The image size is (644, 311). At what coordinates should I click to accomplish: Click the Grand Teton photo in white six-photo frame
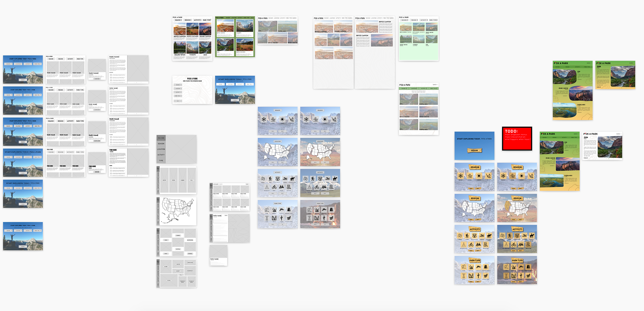[x=180, y=48]
